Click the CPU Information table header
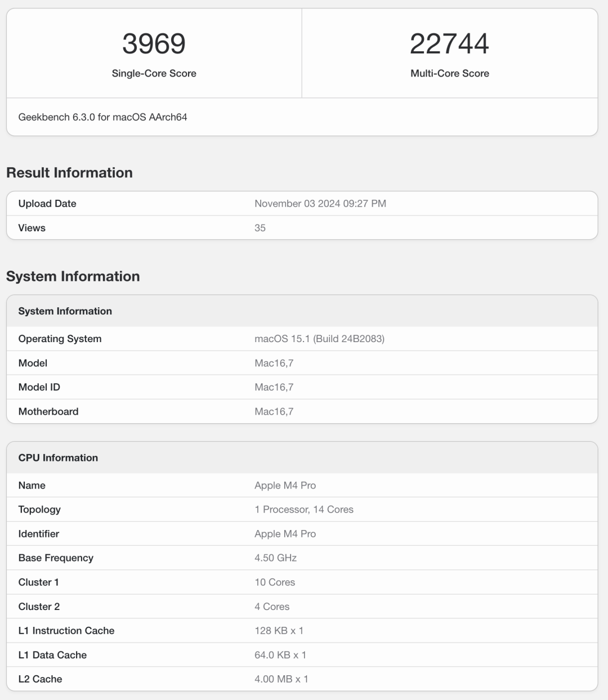608x700 pixels. (x=58, y=458)
